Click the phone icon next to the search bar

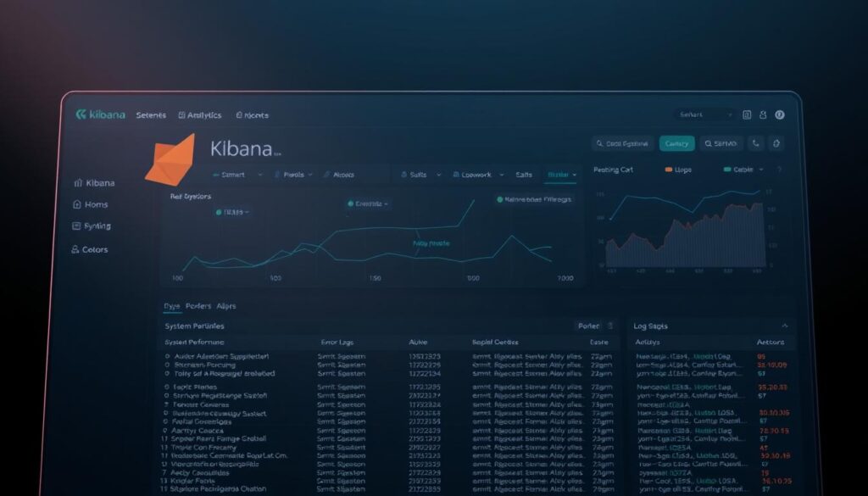coord(754,143)
